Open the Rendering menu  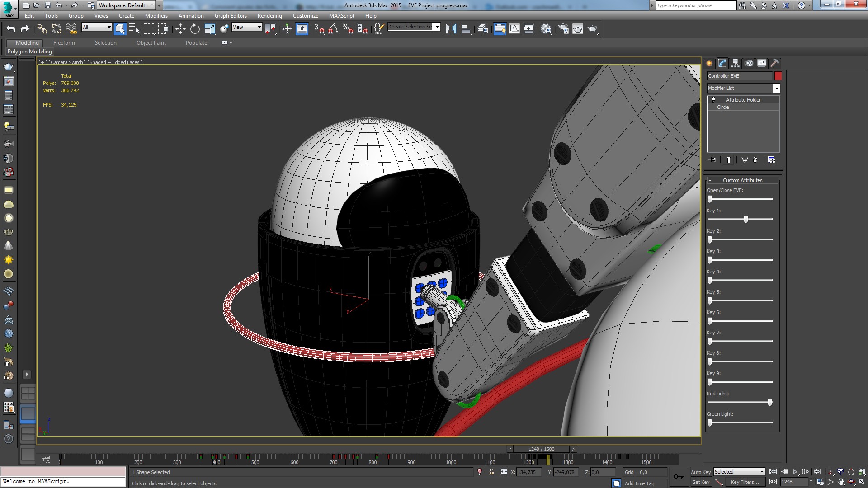coord(269,16)
